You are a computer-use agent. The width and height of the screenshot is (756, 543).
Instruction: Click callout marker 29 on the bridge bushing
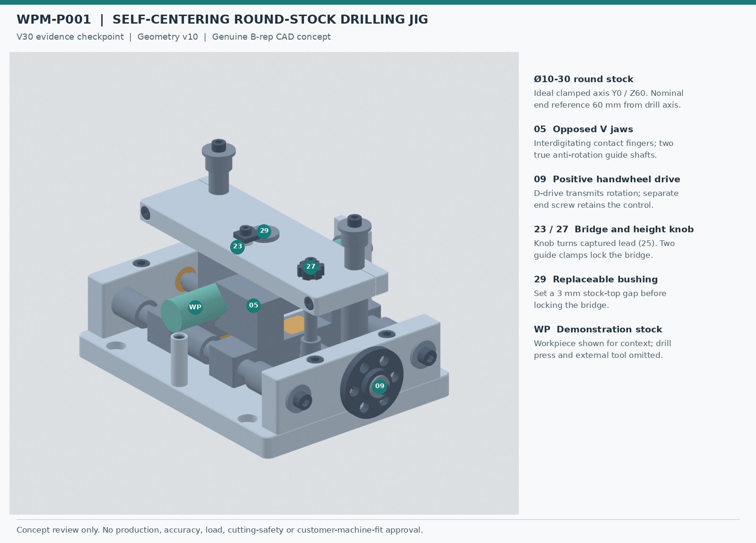(x=264, y=231)
